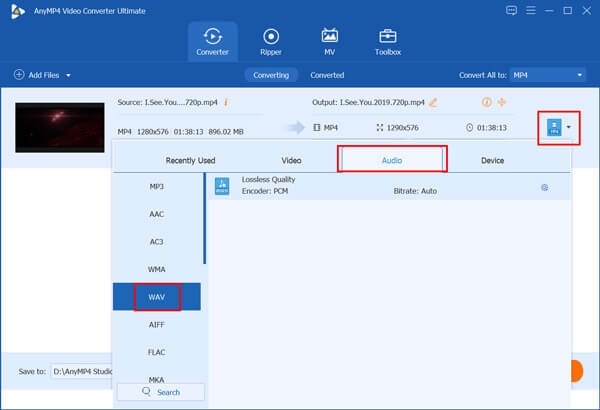Choose MP3 in the format list

(157, 186)
